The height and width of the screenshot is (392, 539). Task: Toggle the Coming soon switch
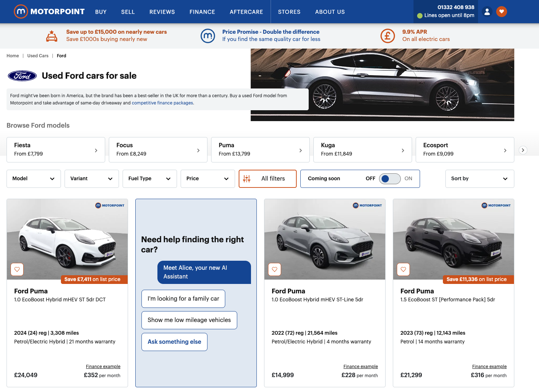[x=390, y=178]
